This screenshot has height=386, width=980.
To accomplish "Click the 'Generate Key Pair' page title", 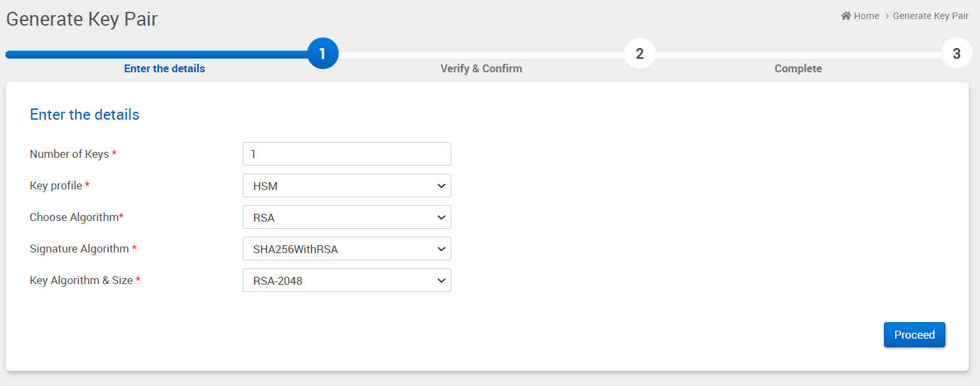I will [x=82, y=19].
